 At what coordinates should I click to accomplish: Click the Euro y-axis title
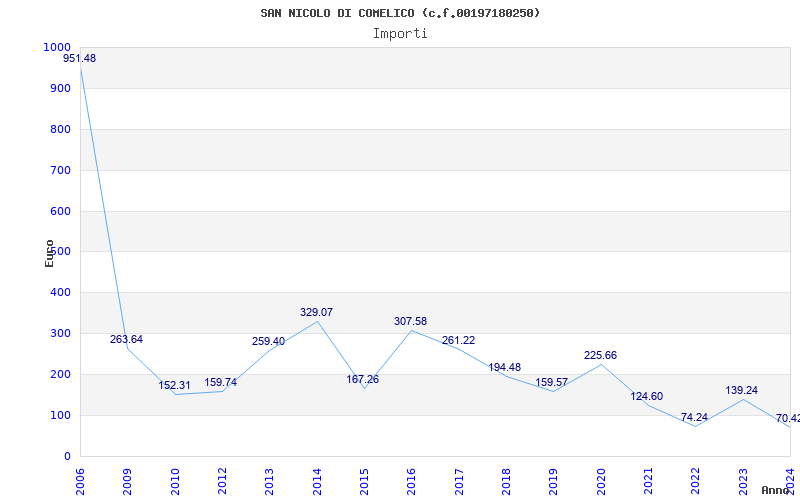(x=49, y=253)
